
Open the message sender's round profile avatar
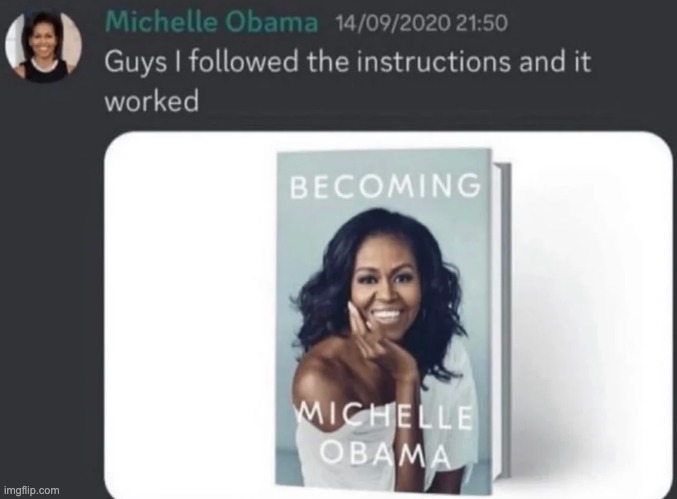43,47
